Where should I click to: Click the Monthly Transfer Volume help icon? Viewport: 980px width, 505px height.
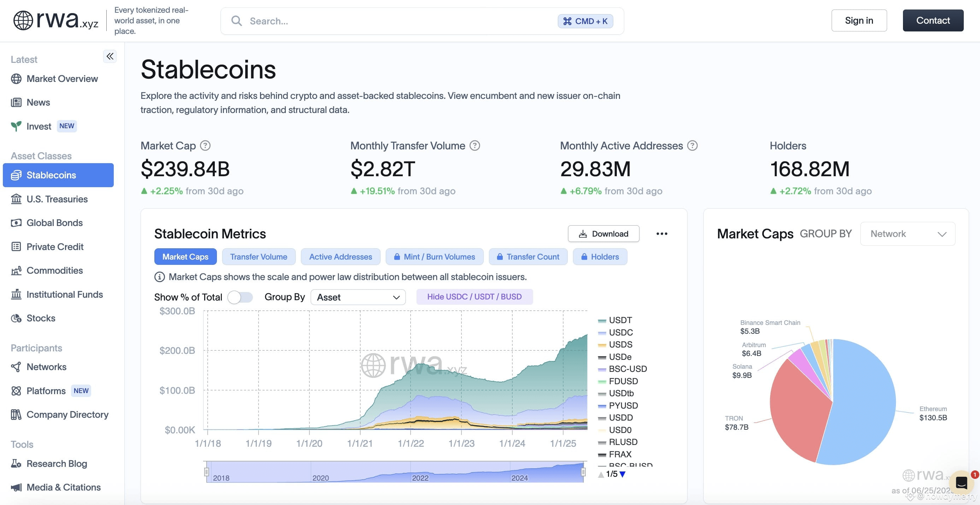[475, 145]
